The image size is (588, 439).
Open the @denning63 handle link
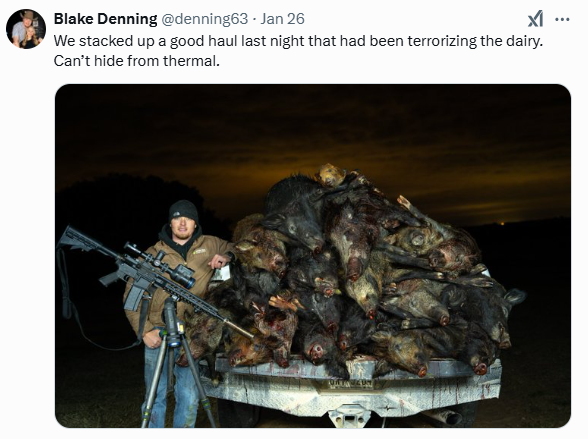click(205, 19)
